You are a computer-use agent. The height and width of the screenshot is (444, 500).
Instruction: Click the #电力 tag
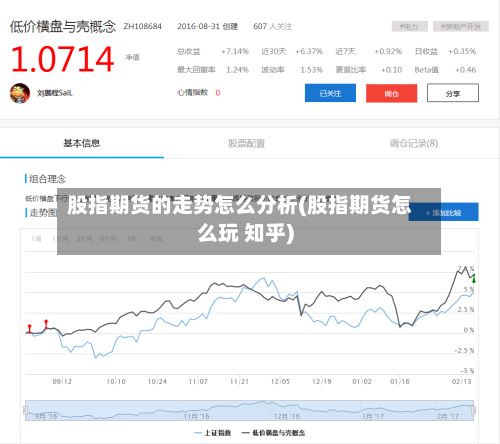coord(410,26)
